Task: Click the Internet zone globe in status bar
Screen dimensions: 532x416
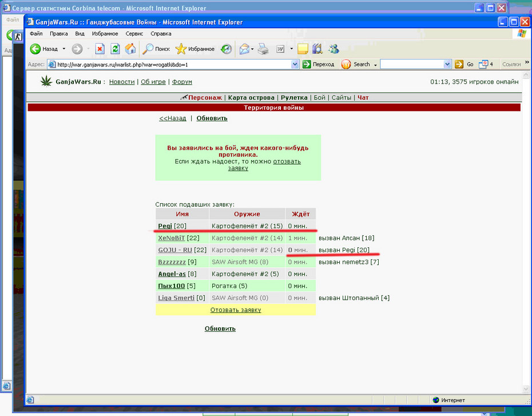Action: [436, 400]
